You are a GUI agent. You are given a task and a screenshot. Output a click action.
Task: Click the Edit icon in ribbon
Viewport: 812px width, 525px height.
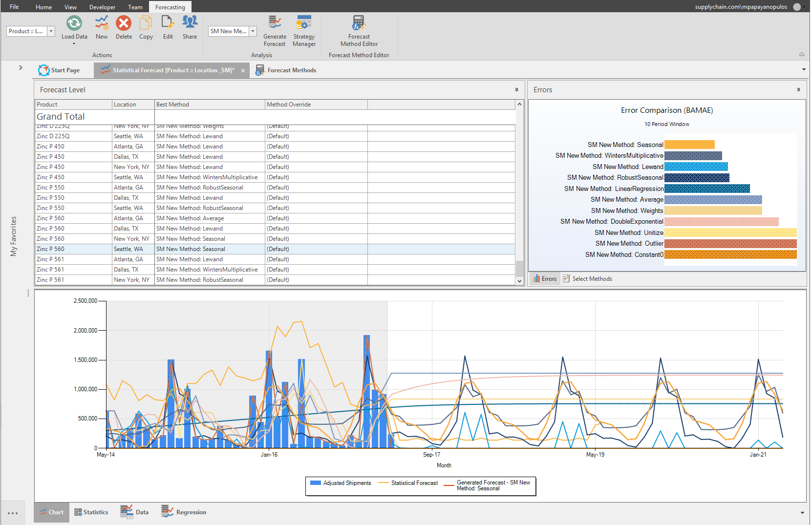(168, 23)
